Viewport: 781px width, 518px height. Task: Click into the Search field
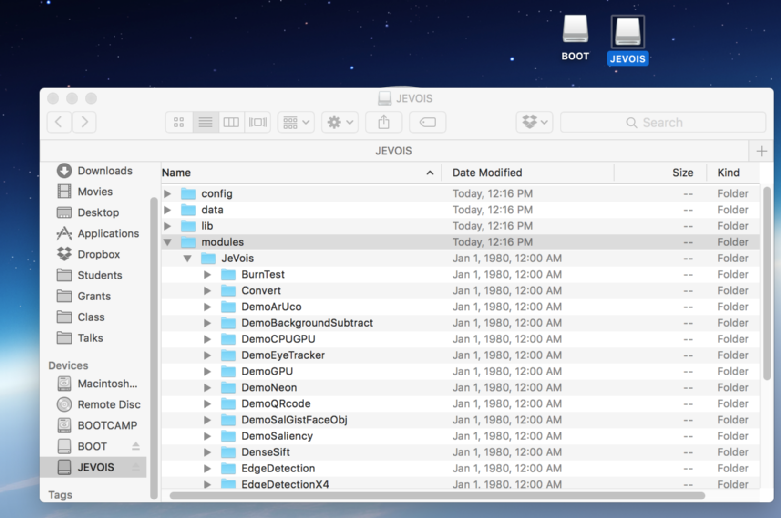click(x=663, y=122)
